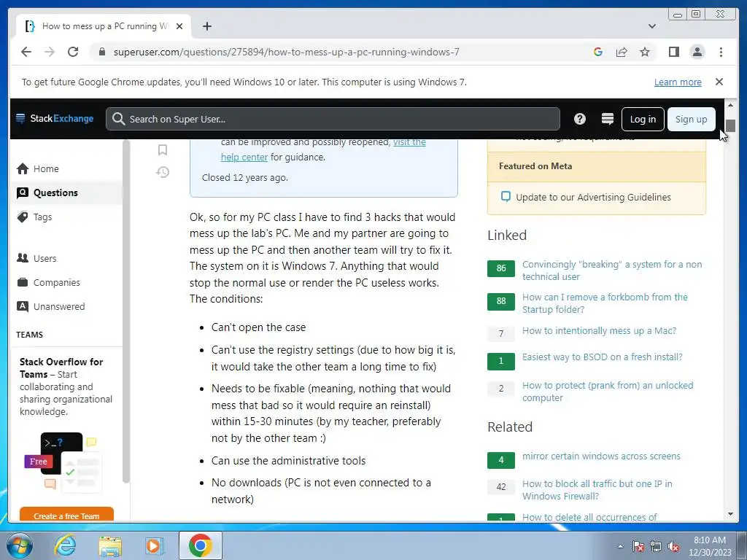The width and height of the screenshot is (747, 560).
Task: Open the 'visit the' help link
Action: [x=409, y=142]
